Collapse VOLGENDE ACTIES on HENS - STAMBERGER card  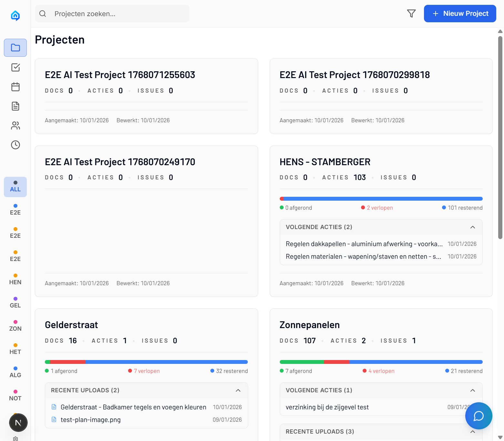472,227
